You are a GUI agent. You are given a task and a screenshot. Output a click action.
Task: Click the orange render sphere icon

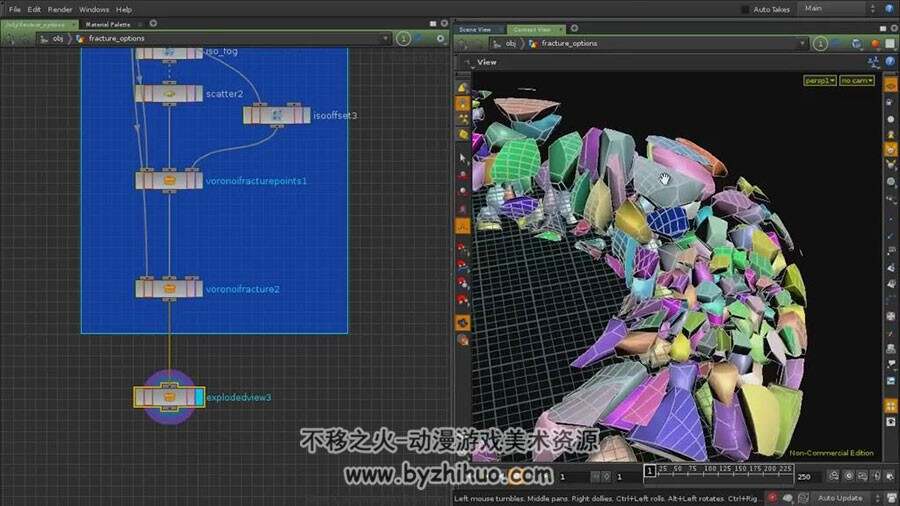(875, 44)
